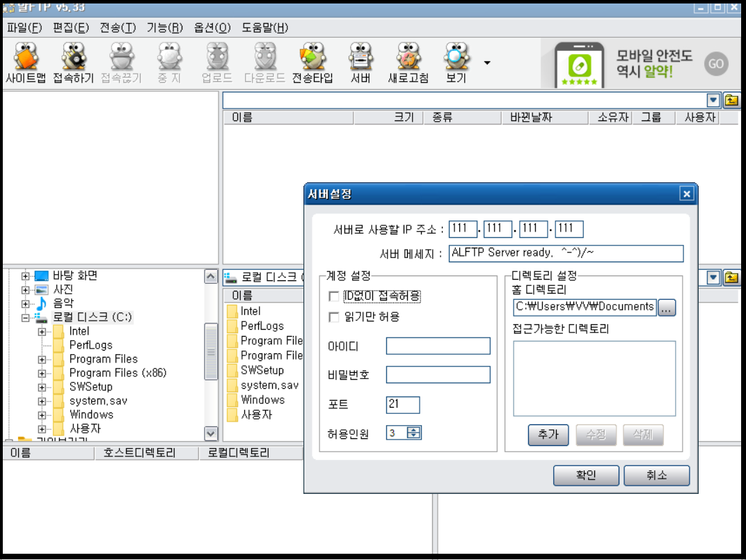Open the 기능(R) menu
The height and width of the screenshot is (560, 746).
coord(165,28)
